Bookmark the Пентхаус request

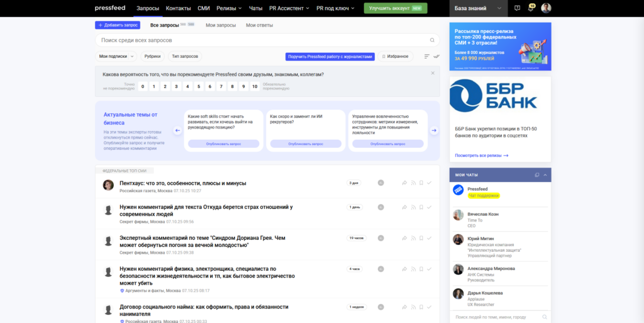click(421, 183)
